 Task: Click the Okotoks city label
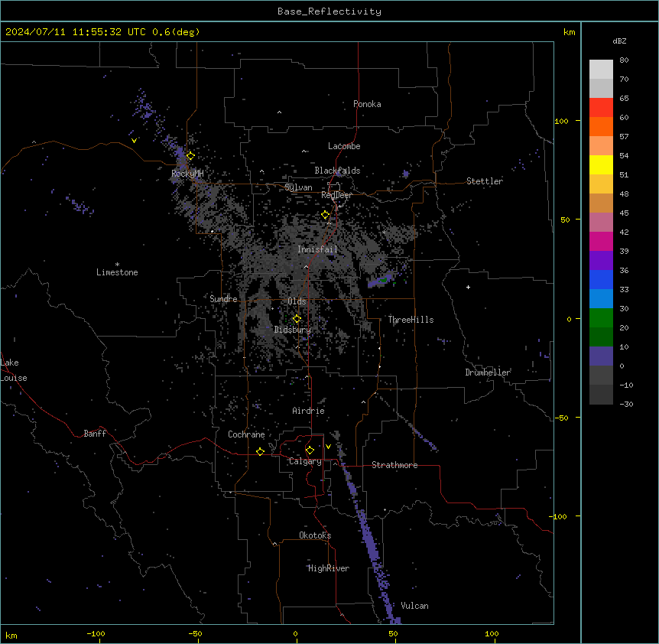[315, 535]
